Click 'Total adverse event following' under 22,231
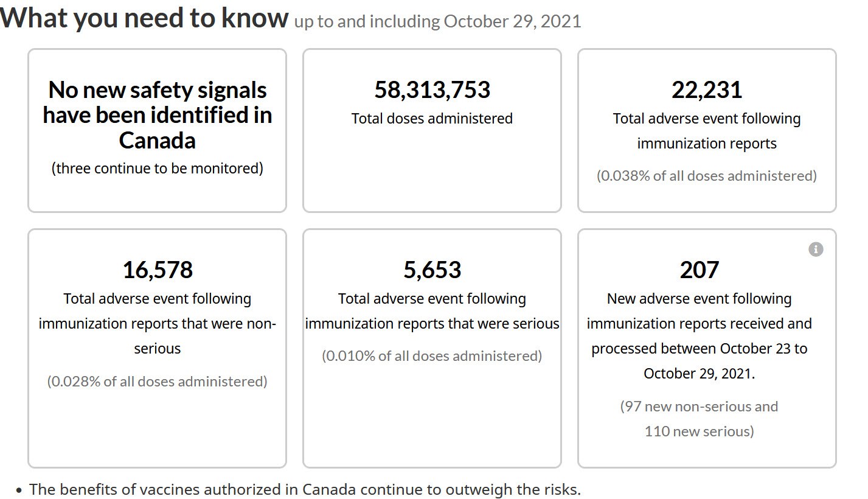Viewport: 868px width, 499px height. tap(707, 119)
